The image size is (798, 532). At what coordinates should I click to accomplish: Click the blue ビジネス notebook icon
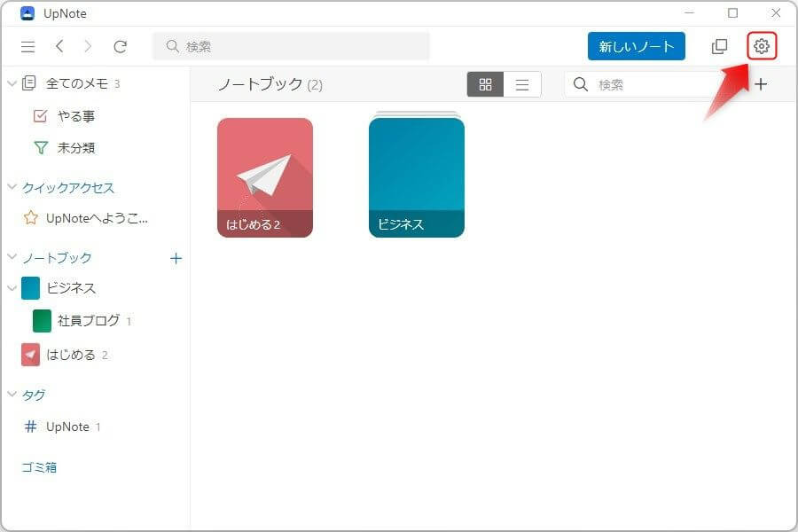pyautogui.click(x=30, y=288)
